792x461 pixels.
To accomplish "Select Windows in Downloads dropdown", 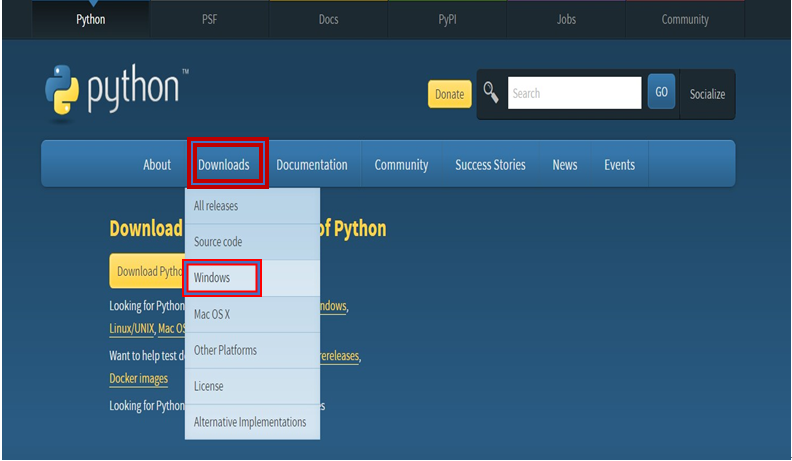I will pos(252,278).
